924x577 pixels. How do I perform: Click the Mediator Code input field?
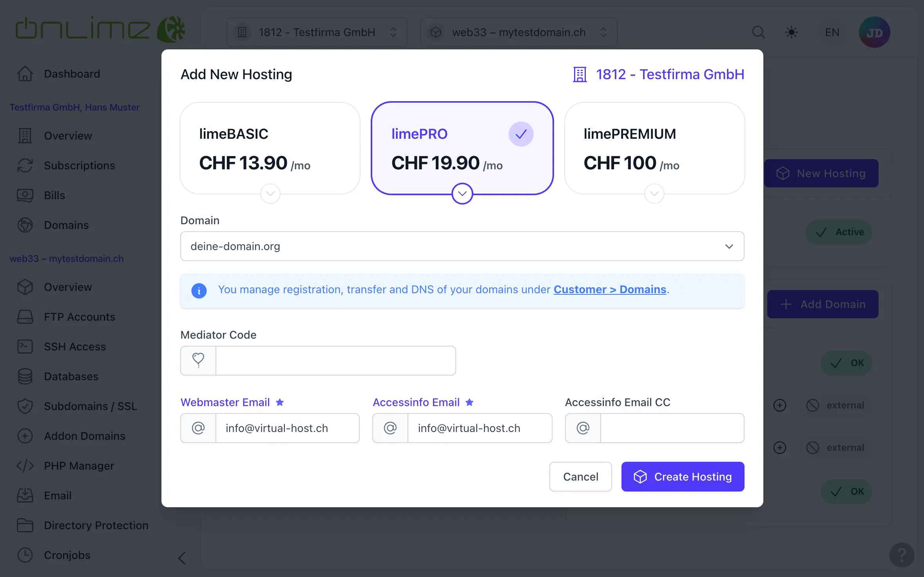335,361
